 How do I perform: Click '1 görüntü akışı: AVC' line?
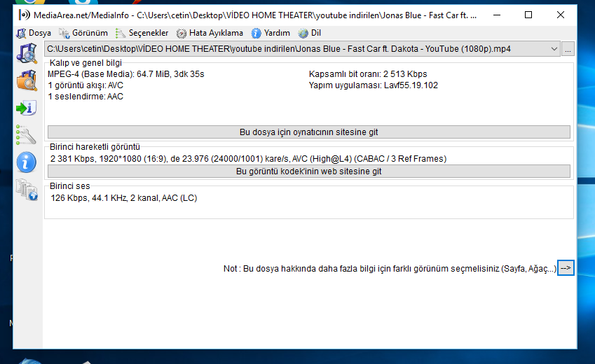click(86, 85)
